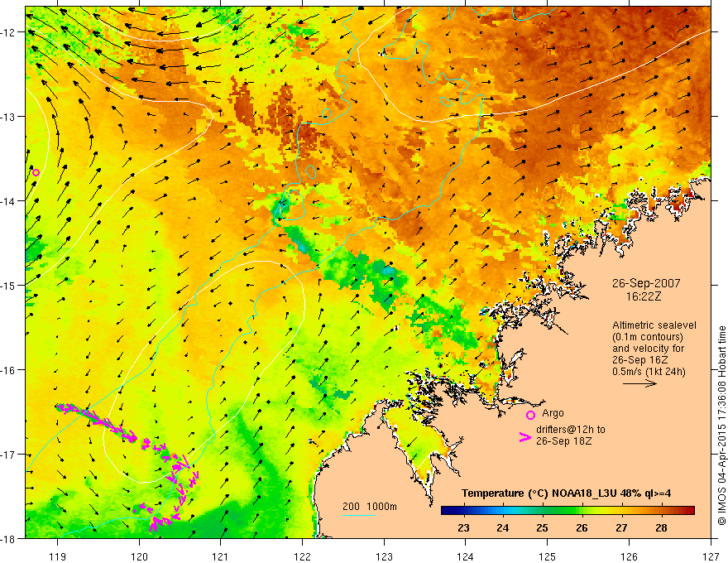Image resolution: width=728 pixels, height=563 pixels.
Task: Click the -18 latitude axis label
Action: [x=9, y=539]
